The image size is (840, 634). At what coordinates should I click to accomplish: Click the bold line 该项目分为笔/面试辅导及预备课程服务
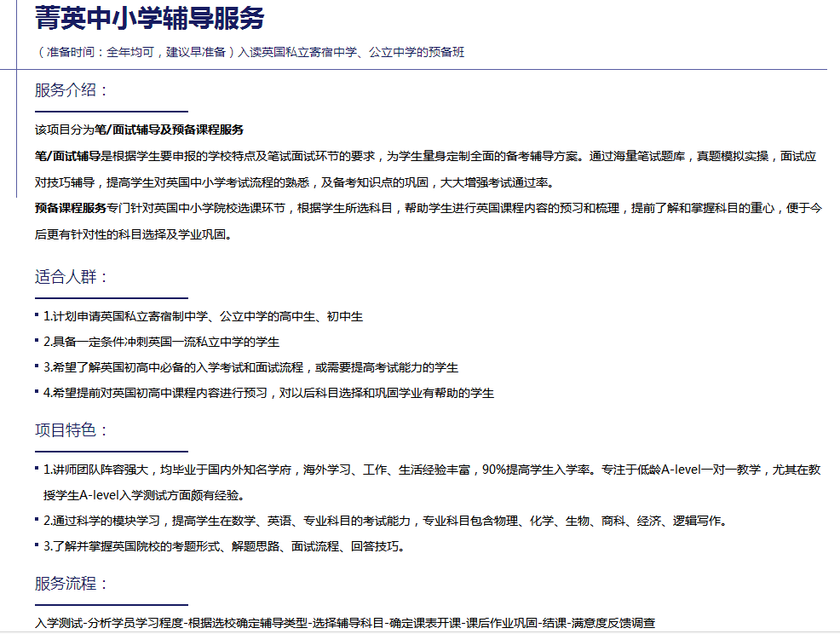pyautogui.click(x=139, y=130)
